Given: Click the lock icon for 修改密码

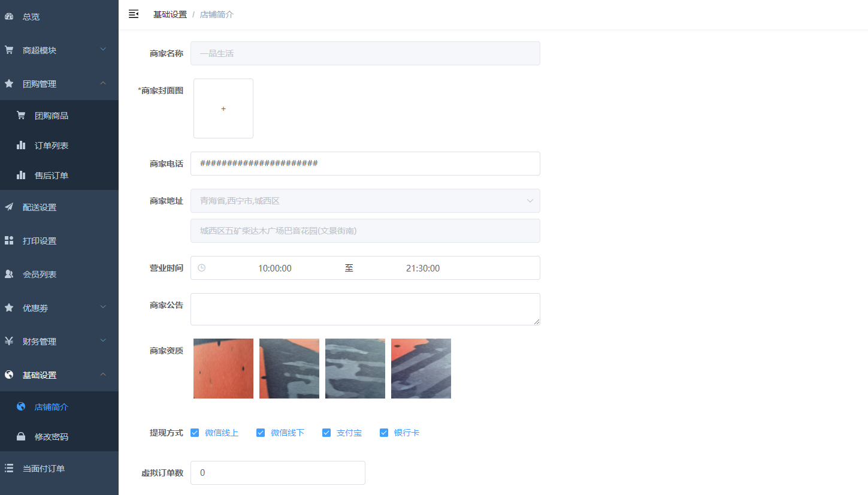Looking at the screenshot, I should 21,437.
